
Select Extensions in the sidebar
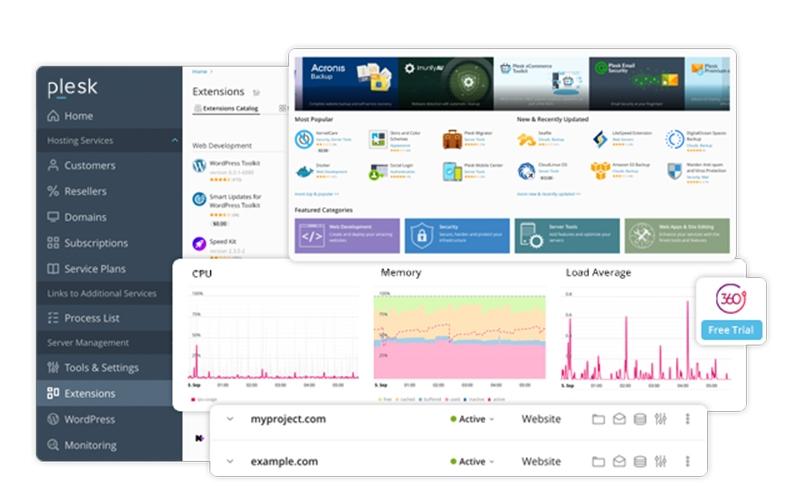click(x=81, y=393)
